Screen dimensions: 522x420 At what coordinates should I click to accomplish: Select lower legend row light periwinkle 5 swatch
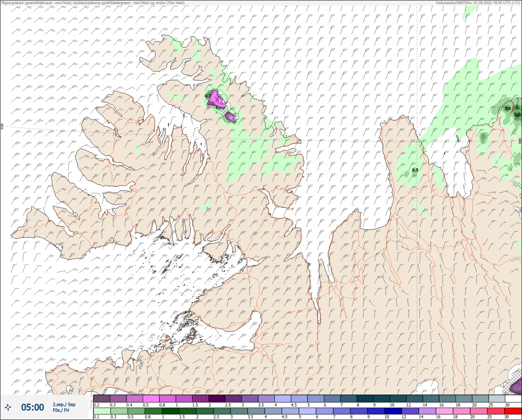[307, 411]
